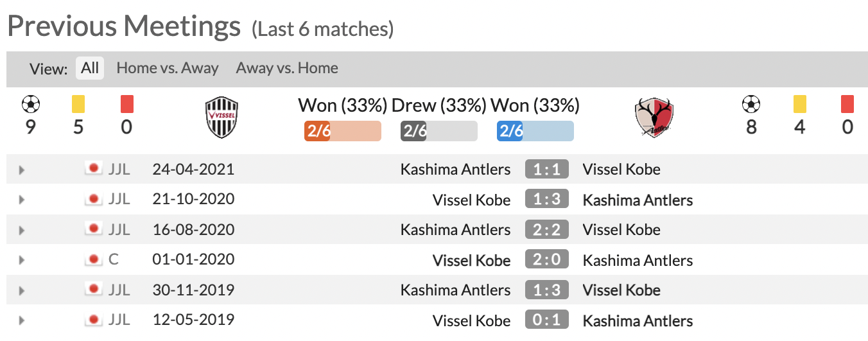Click Japan flag on 24-04-2021 row
Viewport: 868px width, 341px height.
tap(94, 169)
